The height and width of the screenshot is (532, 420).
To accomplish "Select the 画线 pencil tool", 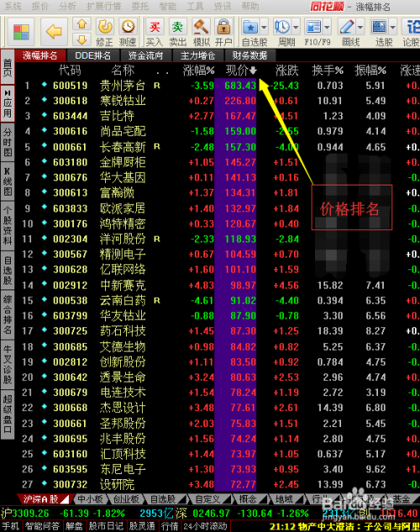I will (347, 27).
